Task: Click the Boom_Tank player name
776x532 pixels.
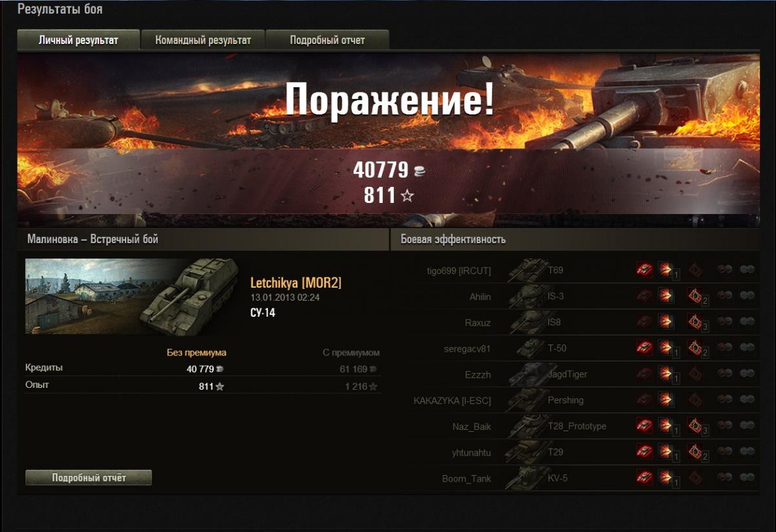Action: (x=466, y=479)
